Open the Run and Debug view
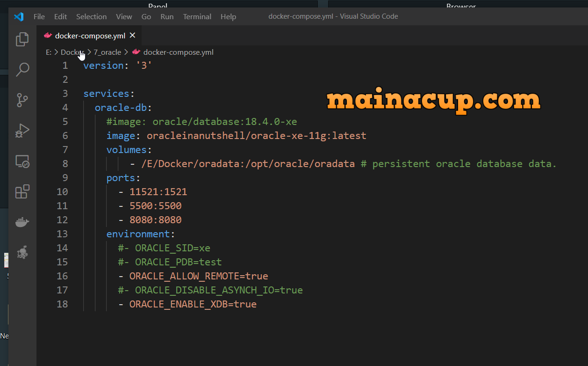 click(x=22, y=131)
